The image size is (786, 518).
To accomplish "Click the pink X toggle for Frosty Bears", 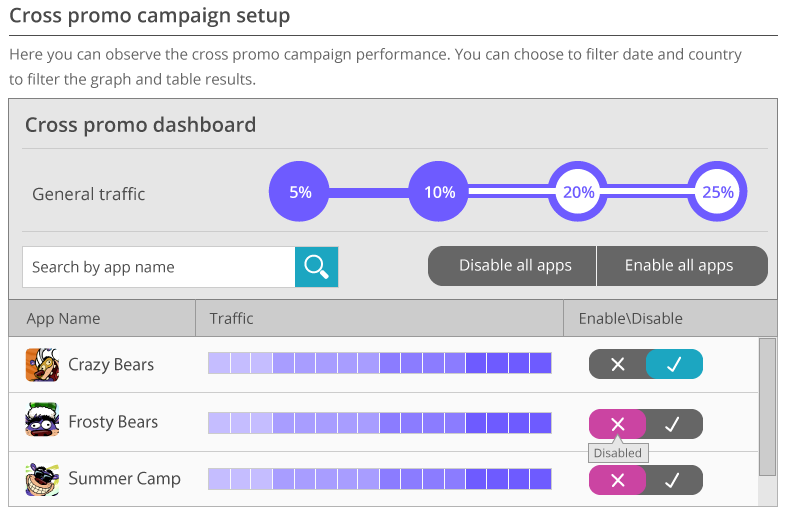I will coord(617,424).
